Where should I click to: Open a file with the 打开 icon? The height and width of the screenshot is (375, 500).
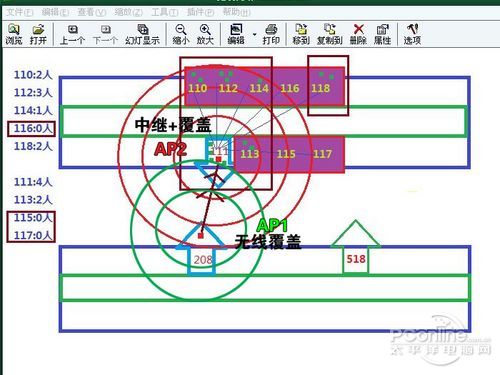(x=38, y=34)
